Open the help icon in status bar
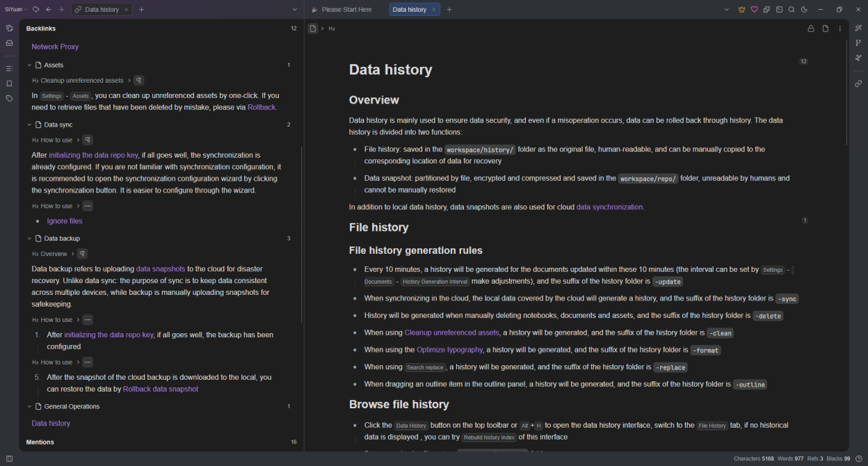This screenshot has width=868, height=466. [x=859, y=458]
